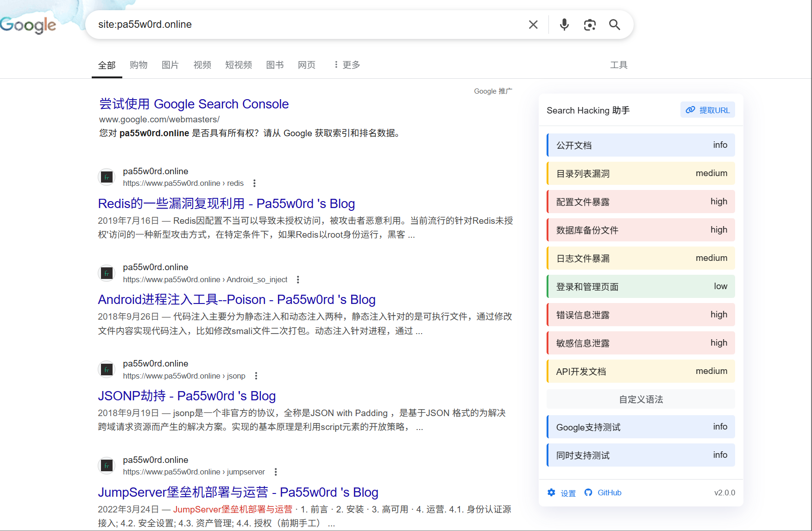
Task: Run the 日志文件暴漏 medium dork
Action: [641, 258]
